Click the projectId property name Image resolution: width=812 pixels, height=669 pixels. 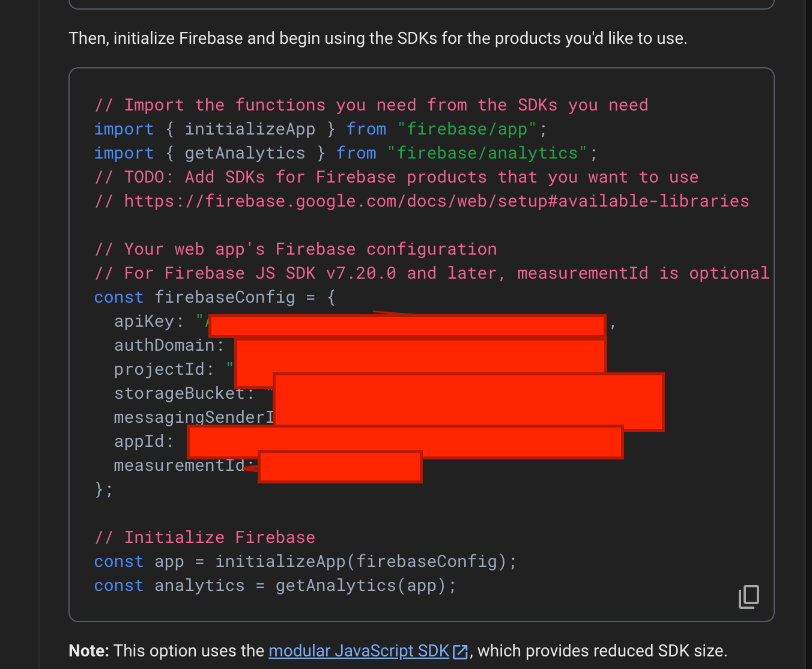click(159, 369)
